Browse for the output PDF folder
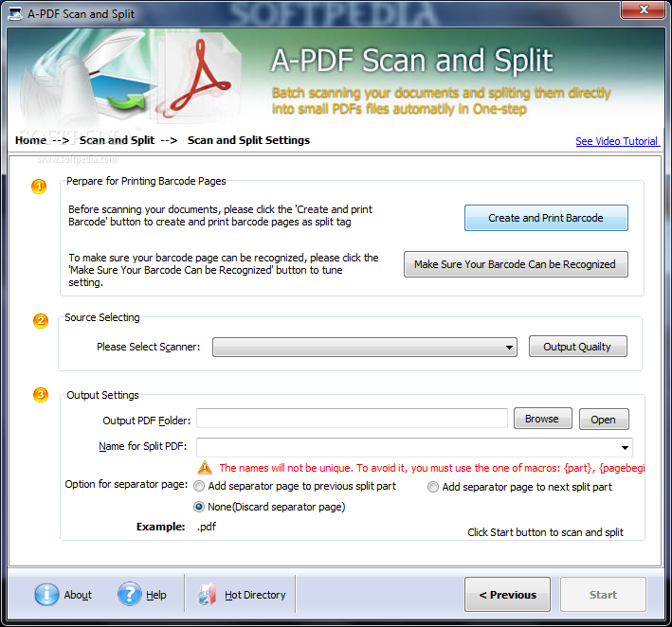 [x=542, y=419]
